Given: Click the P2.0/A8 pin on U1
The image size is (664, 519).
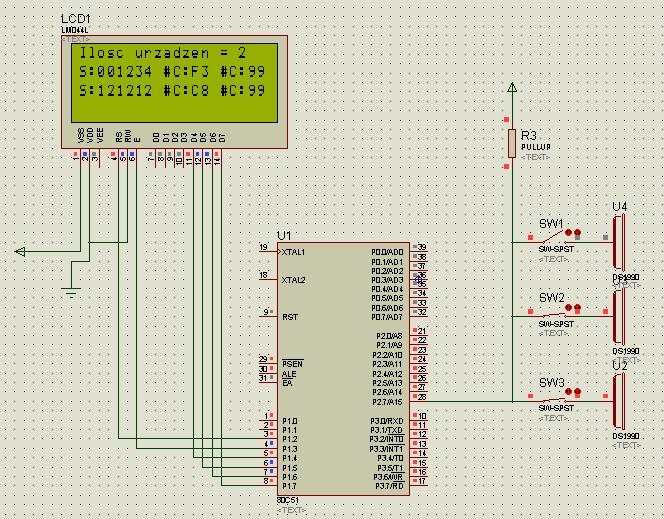Looking at the screenshot, I should (x=389, y=336).
